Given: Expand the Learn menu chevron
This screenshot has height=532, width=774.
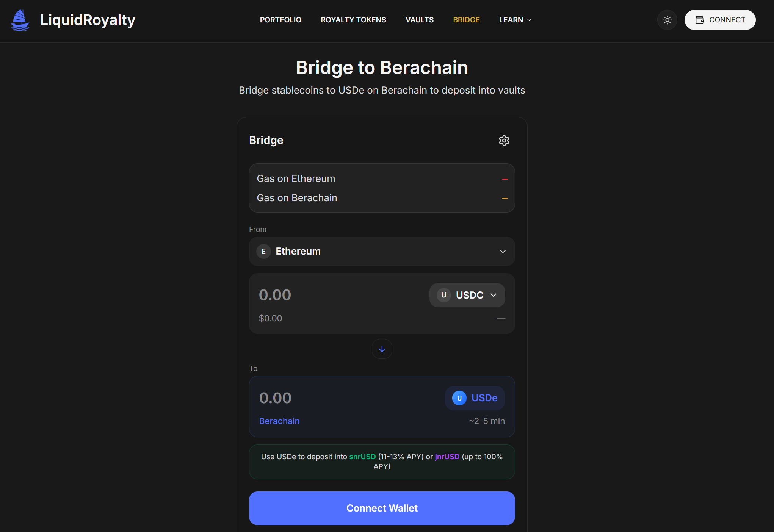Looking at the screenshot, I should point(530,20).
